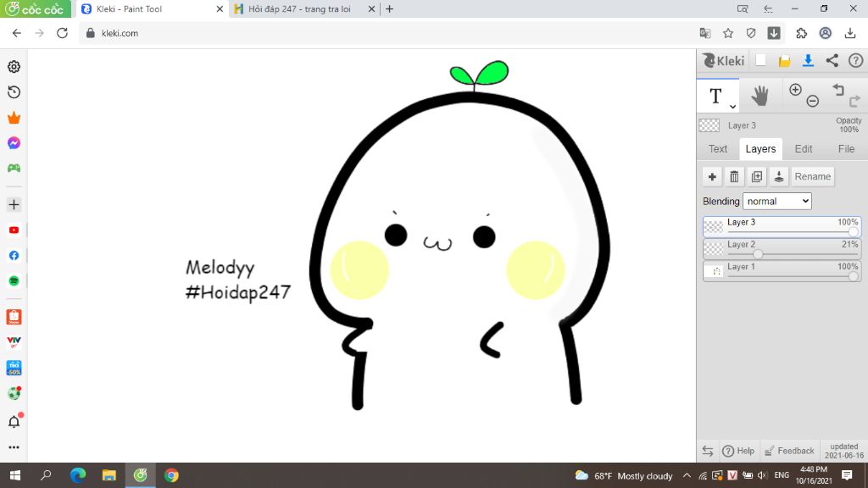868x488 pixels.
Task: Open the Blending mode dropdown
Action: pos(777,202)
